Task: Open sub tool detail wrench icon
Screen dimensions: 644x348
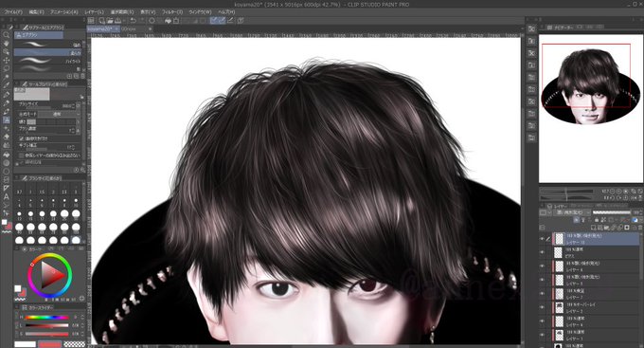Action: (82, 170)
